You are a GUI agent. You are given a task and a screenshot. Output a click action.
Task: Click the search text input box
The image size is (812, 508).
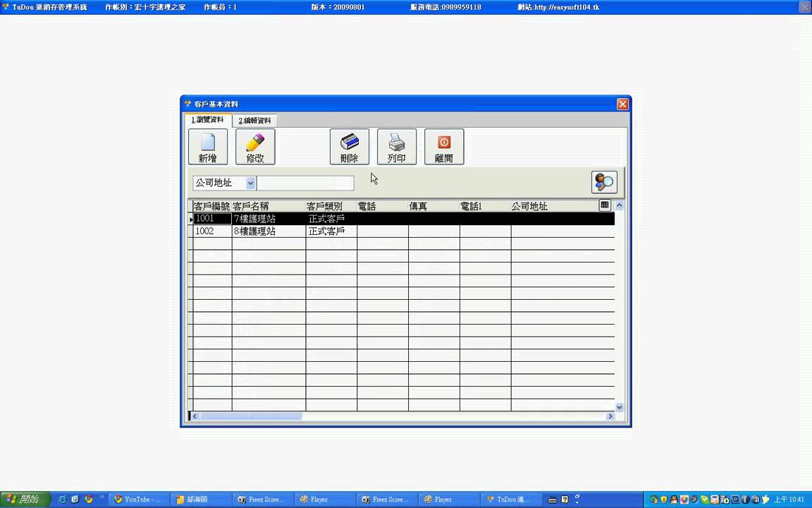305,183
